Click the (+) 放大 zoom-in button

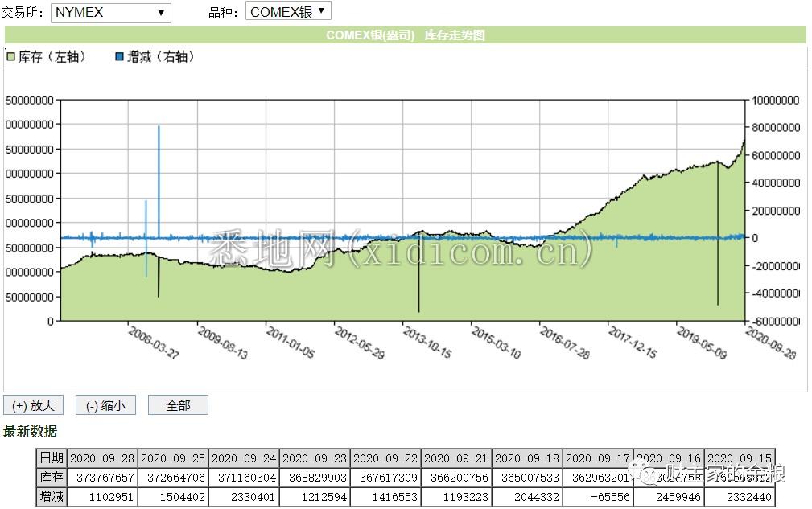tap(33, 405)
